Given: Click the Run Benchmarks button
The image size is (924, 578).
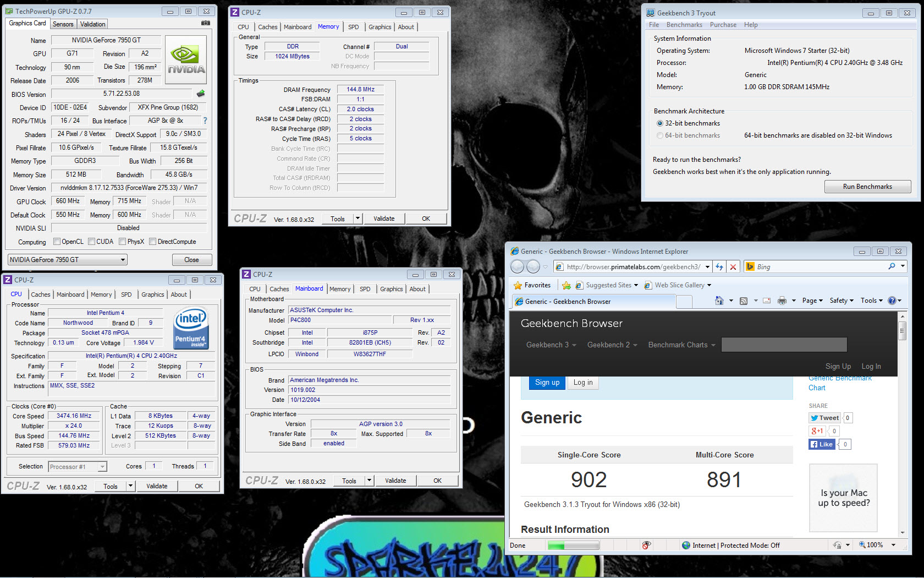Looking at the screenshot, I should (867, 187).
